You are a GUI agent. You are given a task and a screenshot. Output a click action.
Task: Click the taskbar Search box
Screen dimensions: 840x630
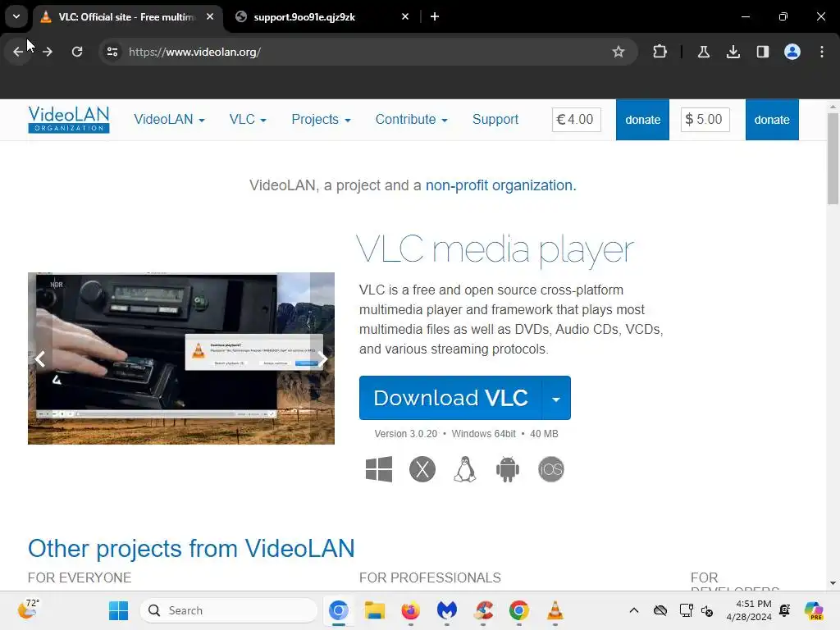(x=229, y=610)
